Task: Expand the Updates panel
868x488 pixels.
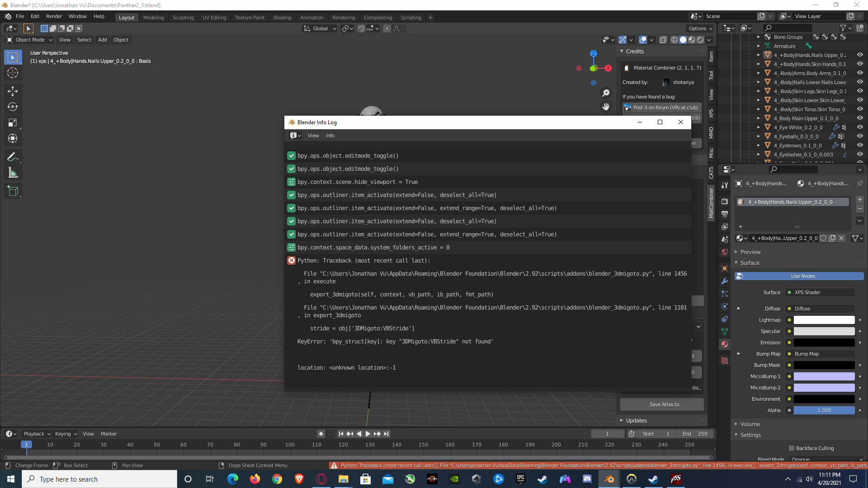Action: click(x=622, y=421)
